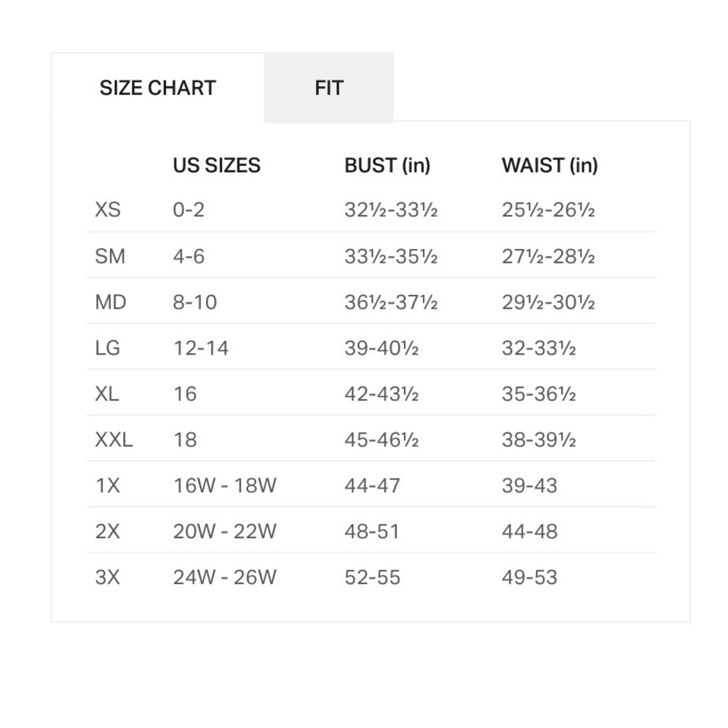The image size is (728, 728).
Task: Select the SIZE CHART tab
Action: tap(158, 88)
